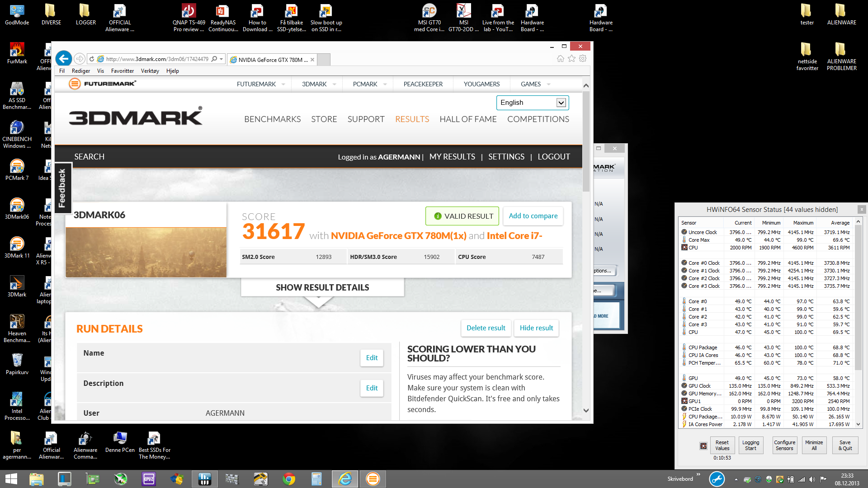Open Denne PCen desktop icon
The height and width of the screenshot is (488, 868).
120,442
